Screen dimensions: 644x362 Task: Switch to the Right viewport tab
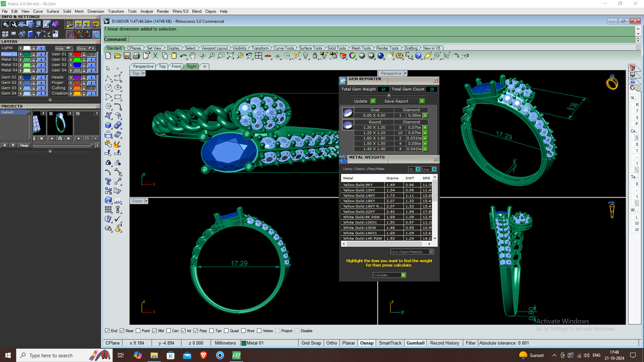tap(192, 66)
